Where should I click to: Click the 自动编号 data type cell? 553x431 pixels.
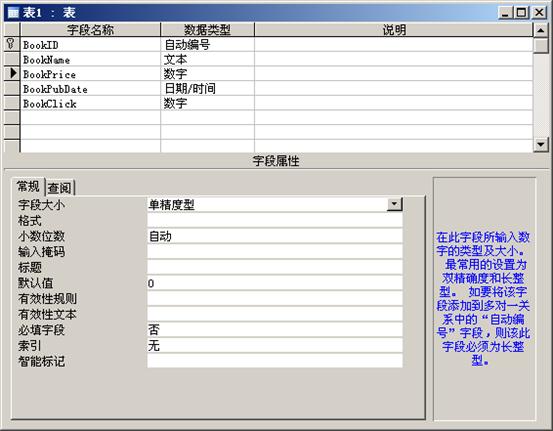[x=207, y=44]
